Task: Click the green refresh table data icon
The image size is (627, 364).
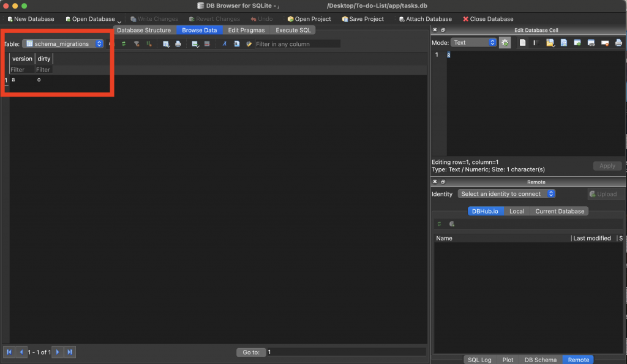Action: [x=124, y=43]
